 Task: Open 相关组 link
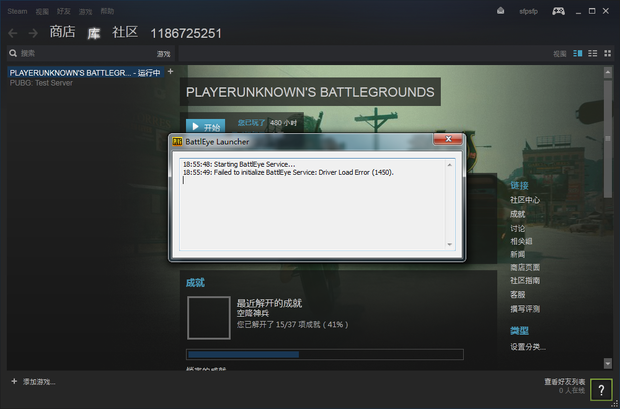[521, 241]
